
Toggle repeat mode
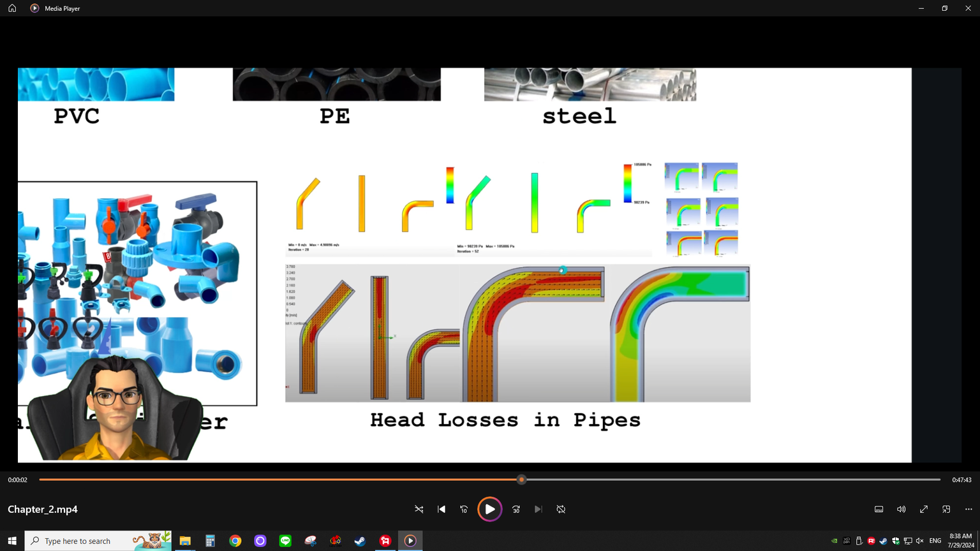[561, 509]
